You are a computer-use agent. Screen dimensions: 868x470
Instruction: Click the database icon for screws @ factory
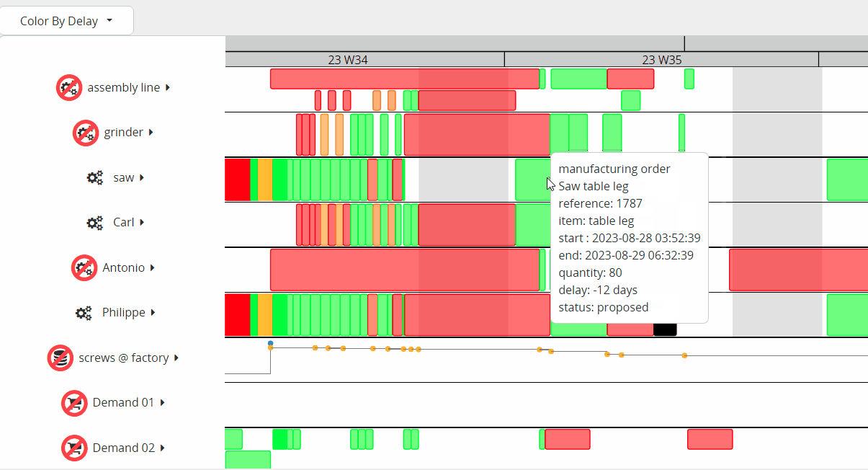[61, 358]
